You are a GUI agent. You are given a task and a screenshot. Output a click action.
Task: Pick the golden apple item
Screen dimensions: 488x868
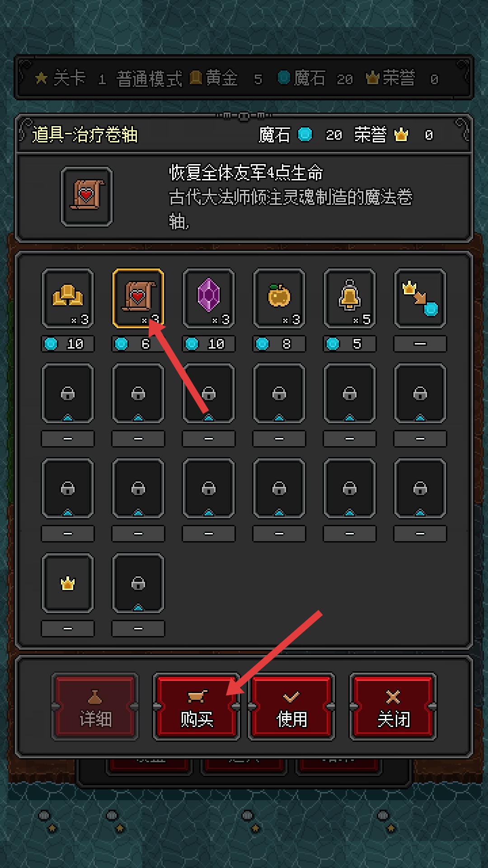coord(279,298)
